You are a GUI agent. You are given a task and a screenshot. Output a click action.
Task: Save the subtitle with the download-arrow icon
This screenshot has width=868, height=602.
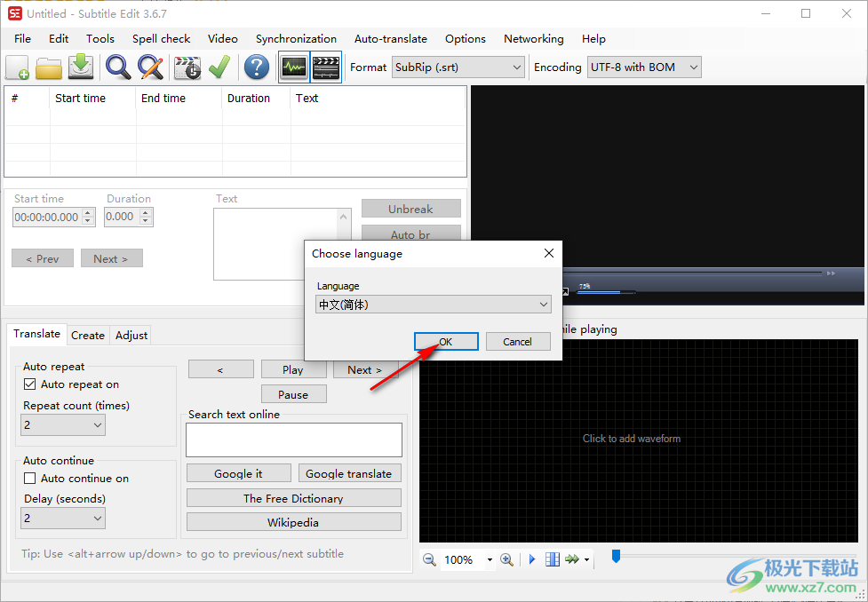(x=81, y=67)
